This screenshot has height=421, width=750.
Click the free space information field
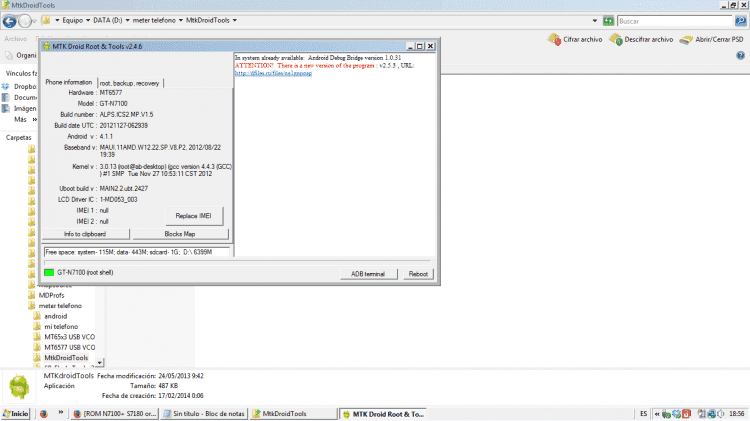tap(137, 252)
